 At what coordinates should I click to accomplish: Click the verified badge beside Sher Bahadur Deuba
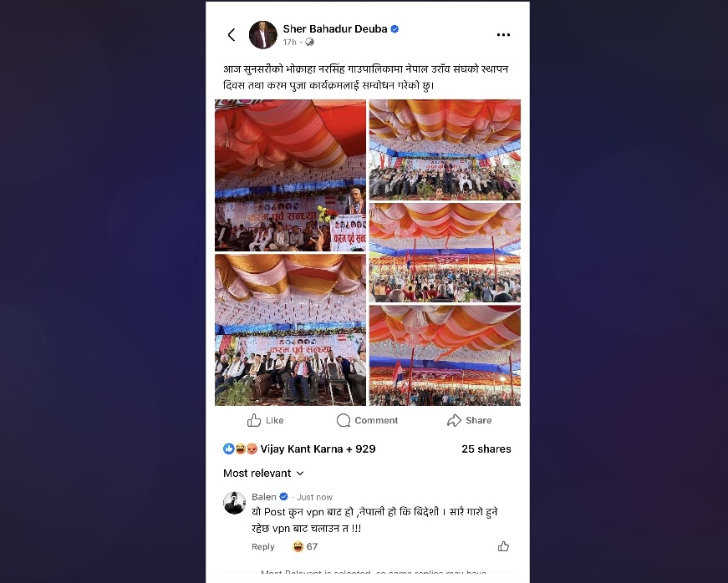[x=395, y=28]
